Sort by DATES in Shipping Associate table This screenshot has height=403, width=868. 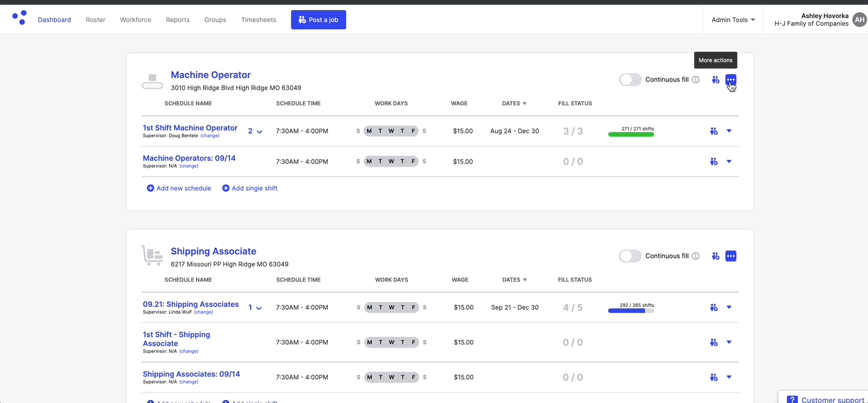coord(514,280)
